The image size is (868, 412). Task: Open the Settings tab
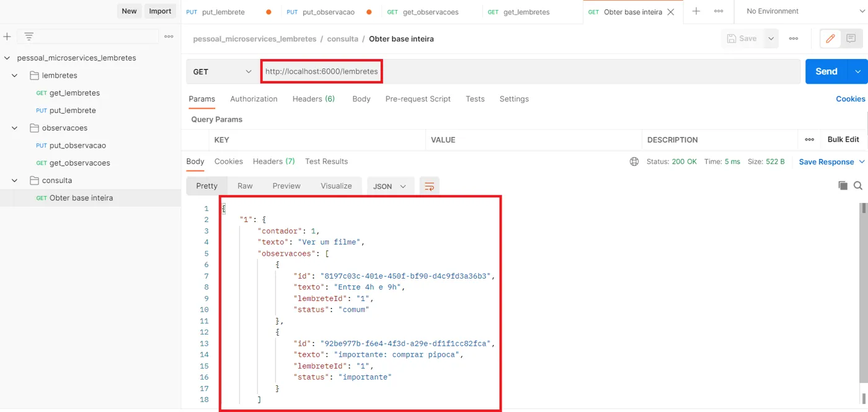click(514, 99)
